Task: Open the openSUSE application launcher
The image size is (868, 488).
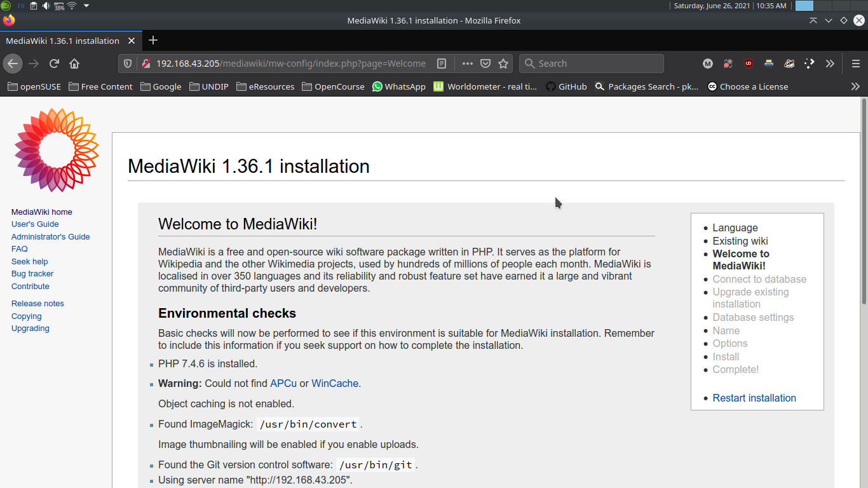Action: coord(6,6)
